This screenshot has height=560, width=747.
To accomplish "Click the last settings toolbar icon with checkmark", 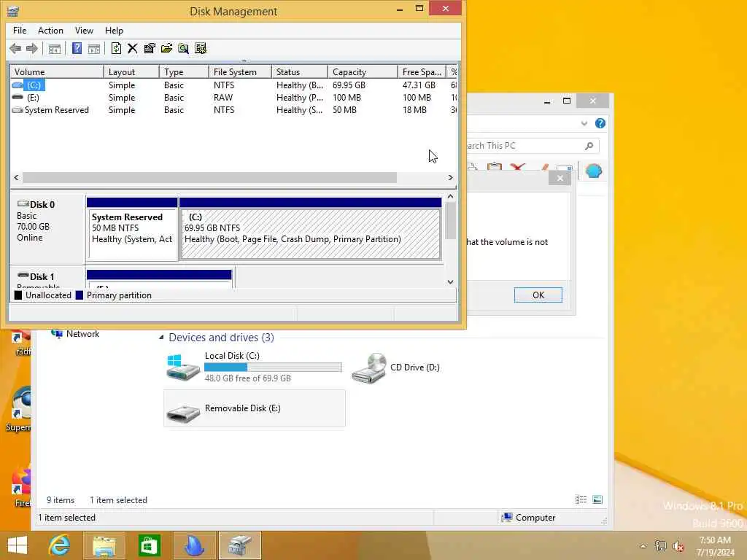I will (201, 48).
